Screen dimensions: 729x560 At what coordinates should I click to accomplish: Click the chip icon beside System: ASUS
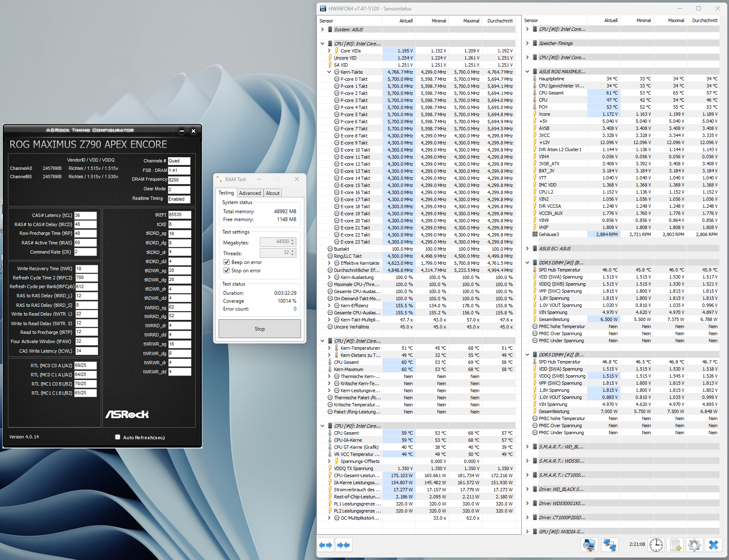point(330,30)
